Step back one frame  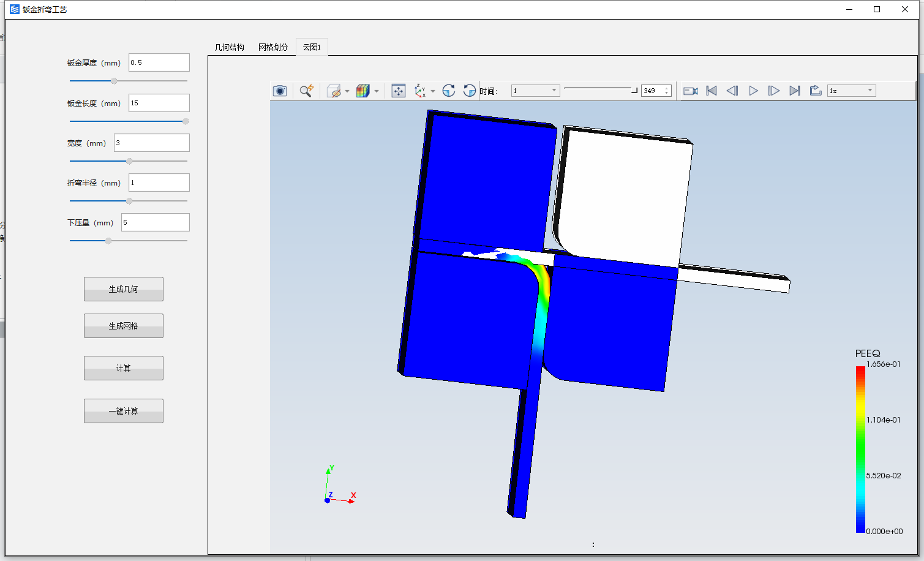click(x=732, y=91)
